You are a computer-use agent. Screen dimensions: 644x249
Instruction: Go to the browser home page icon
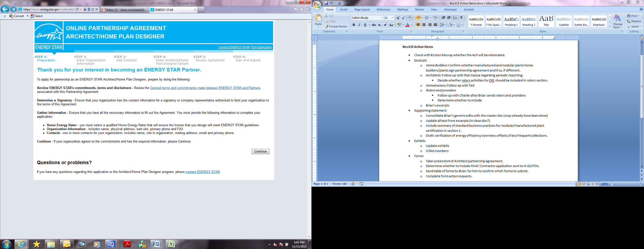(x=296, y=9)
